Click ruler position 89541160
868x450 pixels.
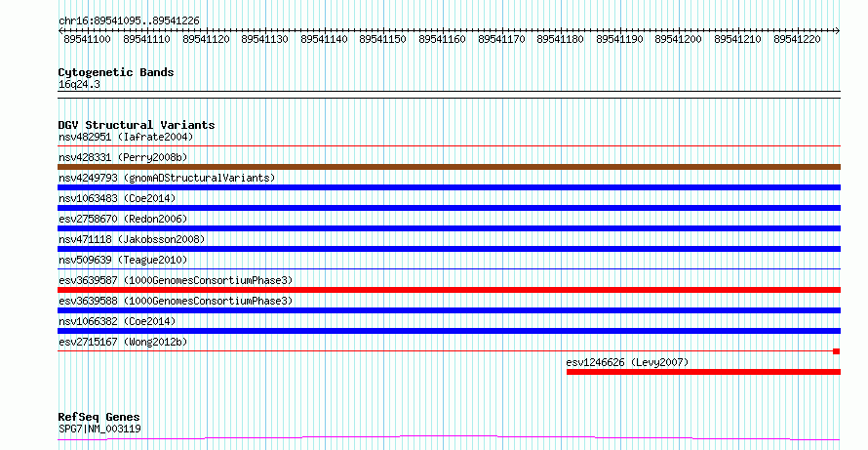(x=442, y=39)
